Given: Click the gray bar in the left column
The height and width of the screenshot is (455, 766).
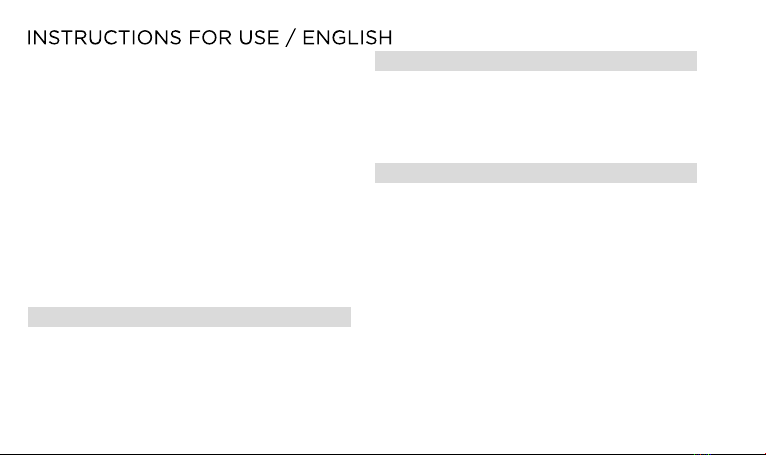Looking at the screenshot, I should pos(190,317).
